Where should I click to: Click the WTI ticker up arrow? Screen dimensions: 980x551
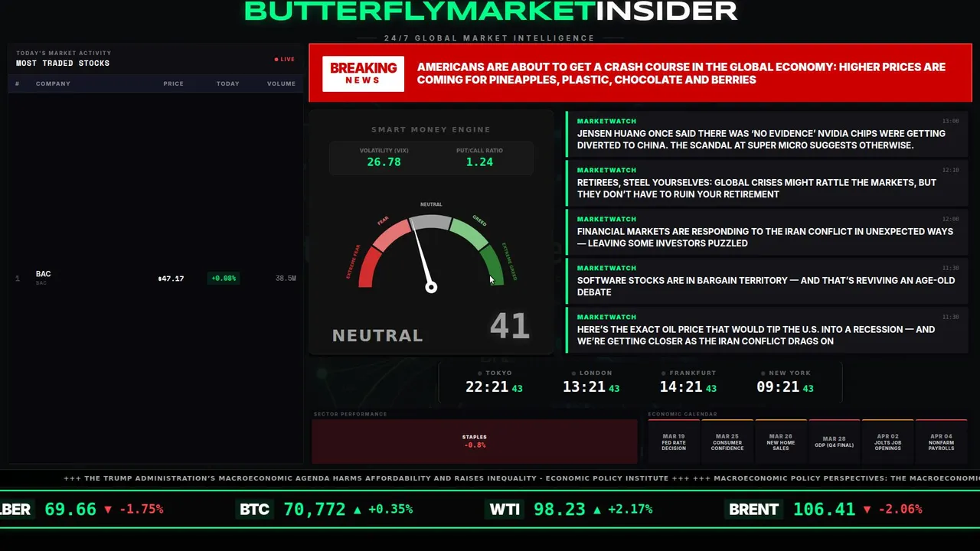point(597,509)
